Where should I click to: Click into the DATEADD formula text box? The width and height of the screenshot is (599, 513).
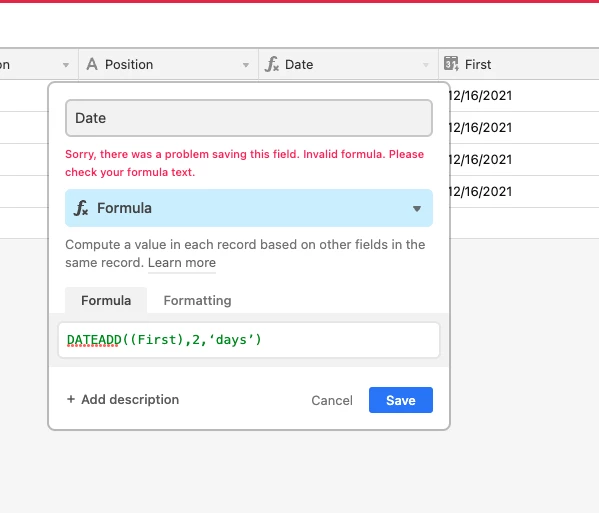pos(249,340)
